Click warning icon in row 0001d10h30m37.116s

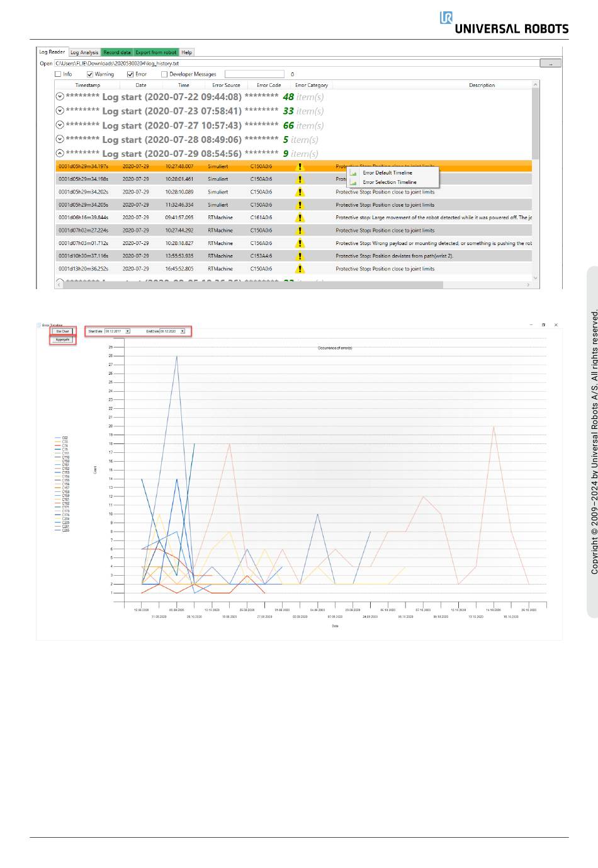(300, 256)
